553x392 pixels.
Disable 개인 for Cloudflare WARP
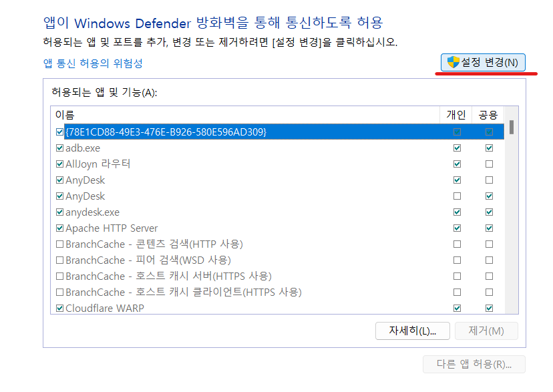click(457, 308)
